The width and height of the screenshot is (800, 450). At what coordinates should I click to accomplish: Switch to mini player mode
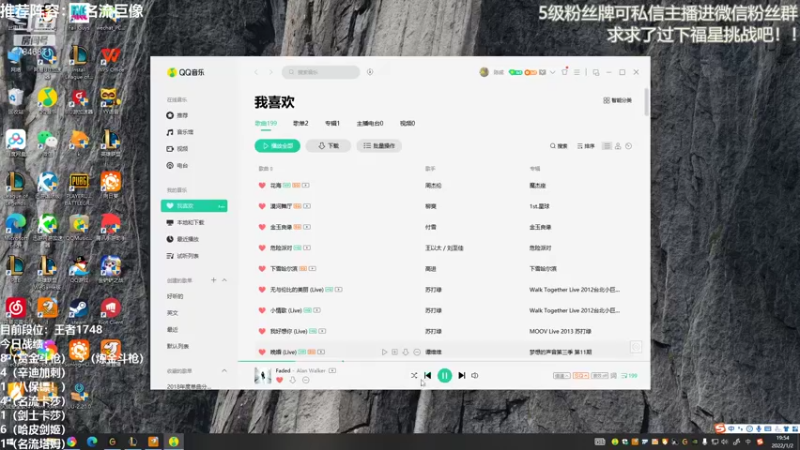pos(596,72)
